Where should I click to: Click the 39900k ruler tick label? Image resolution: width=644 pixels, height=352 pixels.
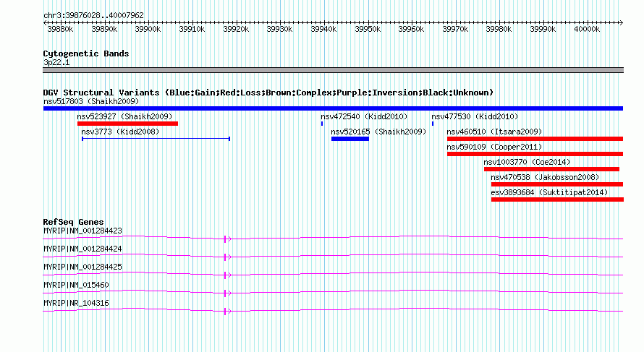[x=148, y=29]
